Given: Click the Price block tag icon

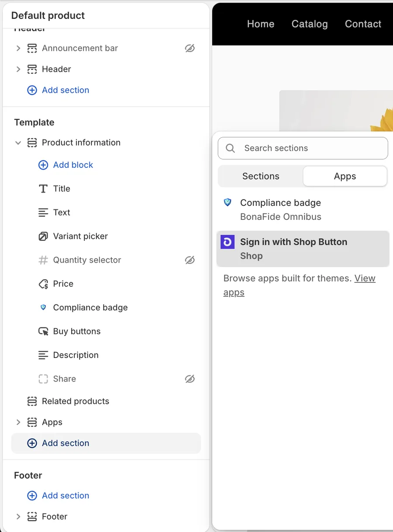Looking at the screenshot, I should [43, 284].
